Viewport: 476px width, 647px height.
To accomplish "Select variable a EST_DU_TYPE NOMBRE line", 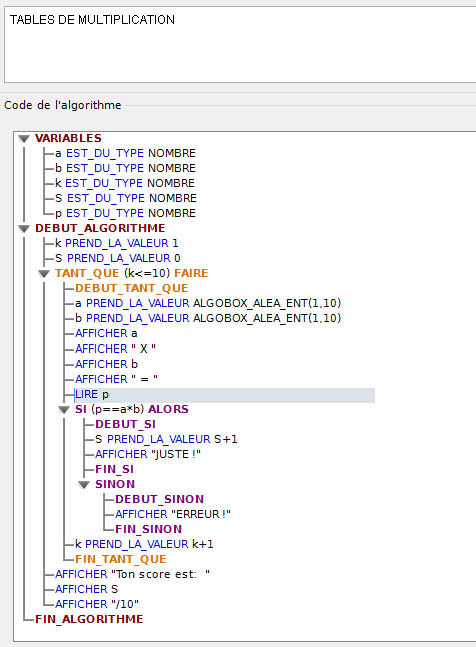I will 125,153.
